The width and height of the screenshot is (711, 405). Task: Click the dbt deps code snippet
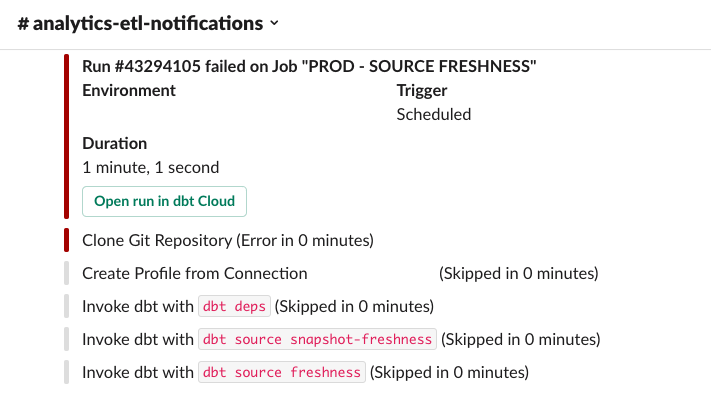(x=234, y=306)
